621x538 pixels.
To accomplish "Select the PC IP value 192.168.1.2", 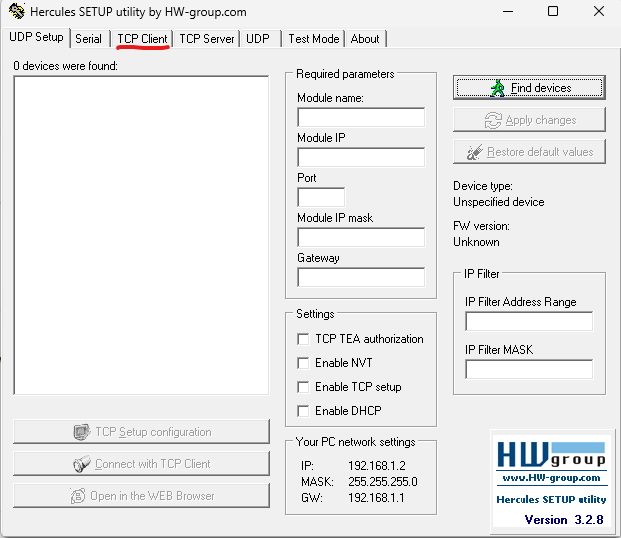I will point(377,466).
